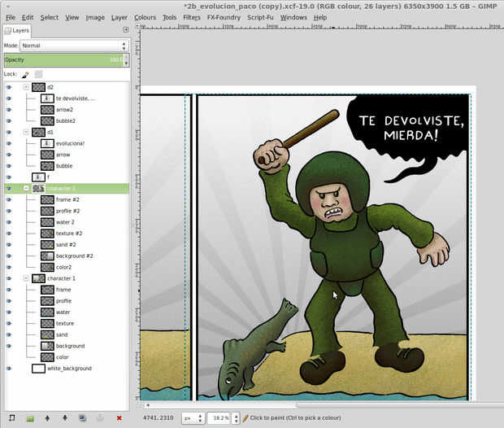504x428 pixels.
Task: Select the 'sand' layer
Action: tap(62, 334)
